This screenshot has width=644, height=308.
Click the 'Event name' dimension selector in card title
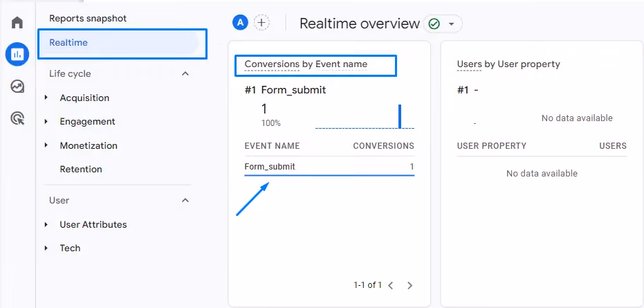point(341,64)
